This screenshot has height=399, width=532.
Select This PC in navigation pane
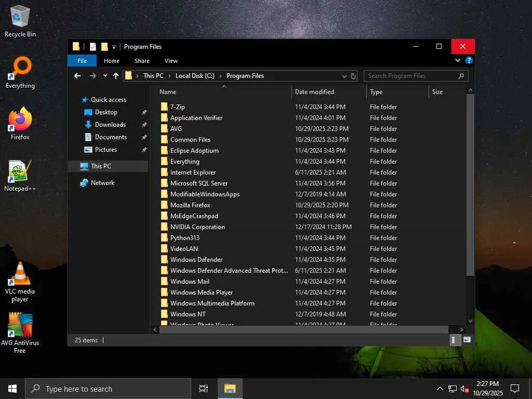[108, 166]
